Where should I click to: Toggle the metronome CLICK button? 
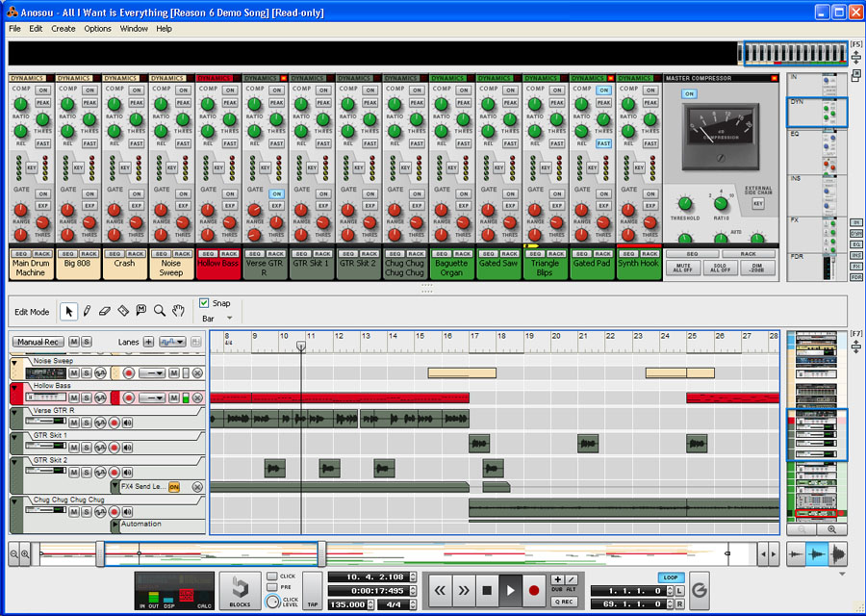pos(272,577)
